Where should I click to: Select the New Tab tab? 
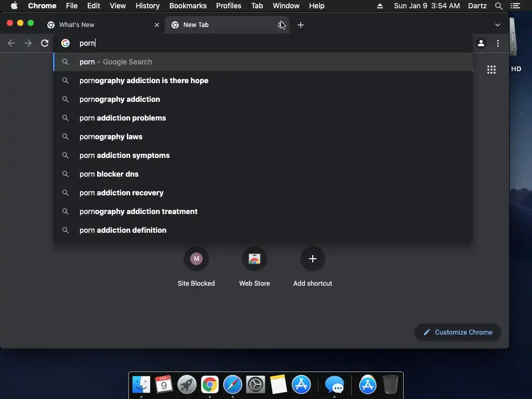[227, 25]
